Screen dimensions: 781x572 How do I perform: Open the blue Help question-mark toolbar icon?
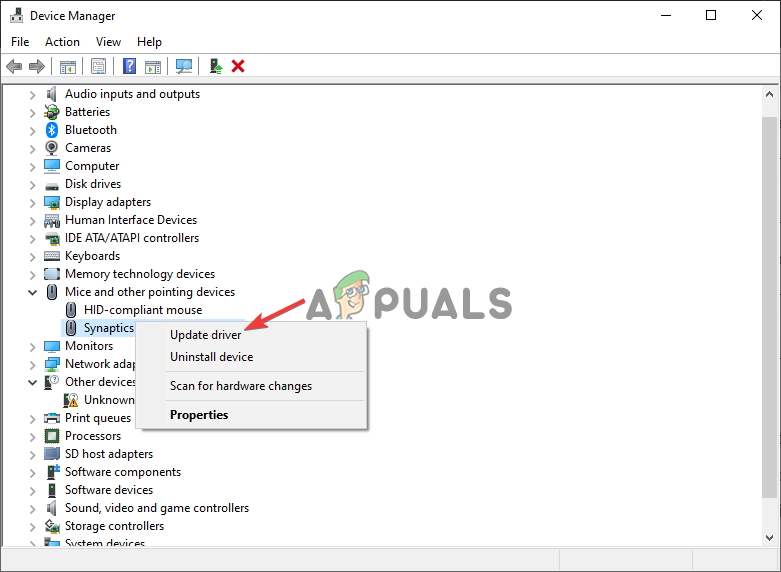click(x=130, y=66)
